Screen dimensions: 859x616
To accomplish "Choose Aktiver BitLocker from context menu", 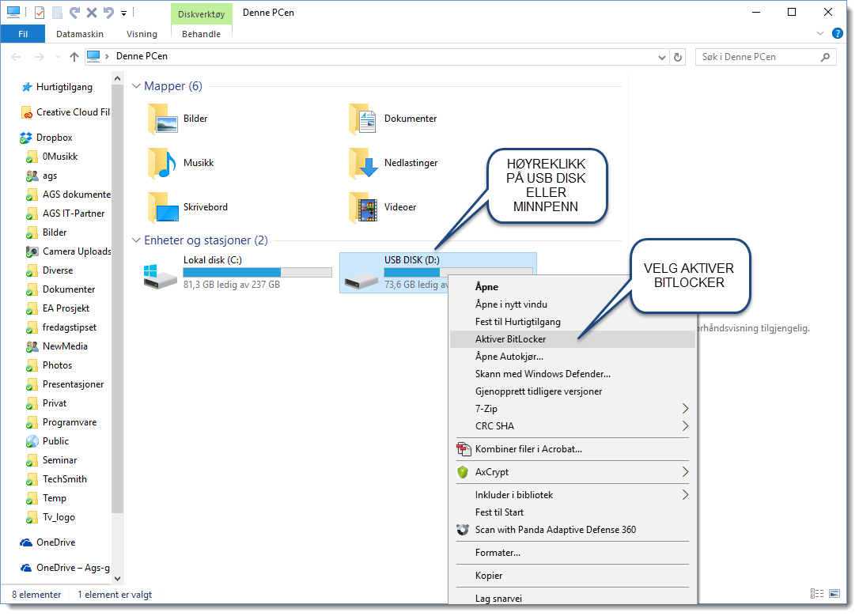I will click(x=510, y=339).
